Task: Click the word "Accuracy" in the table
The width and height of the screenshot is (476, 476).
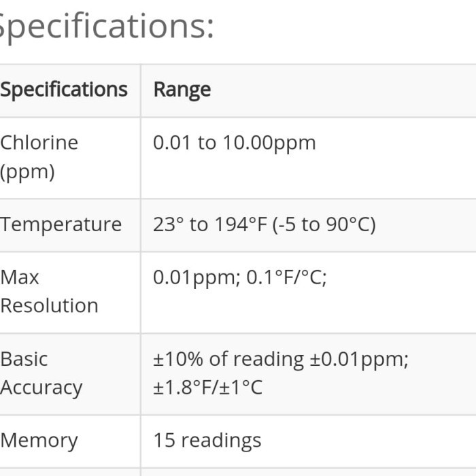Action: point(41,388)
